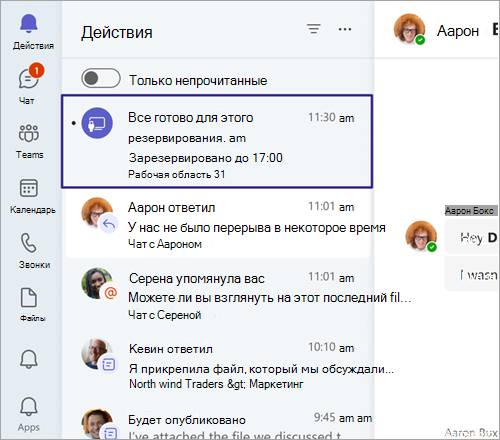This screenshot has width=500, height=440.
Task: Click Serena's avatar with the @ mention badge
Action: tap(99, 284)
